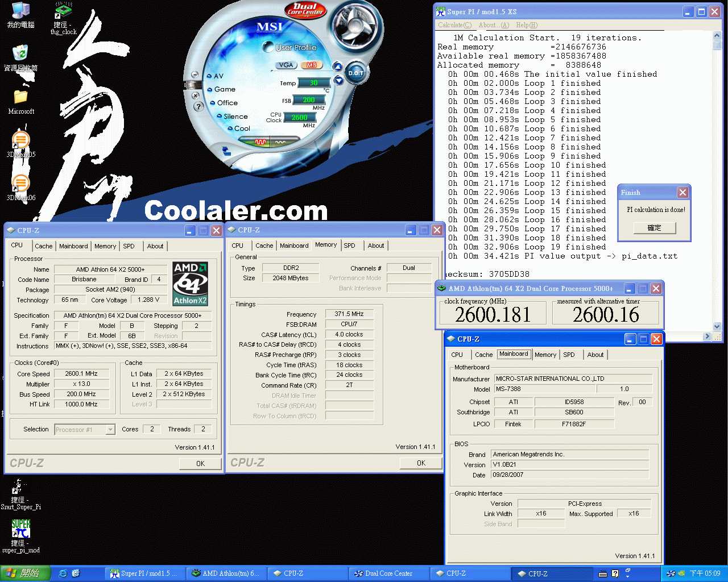Click the round X icon on Dual Core Center
This screenshot has width=728, height=582.
click(x=195, y=95)
